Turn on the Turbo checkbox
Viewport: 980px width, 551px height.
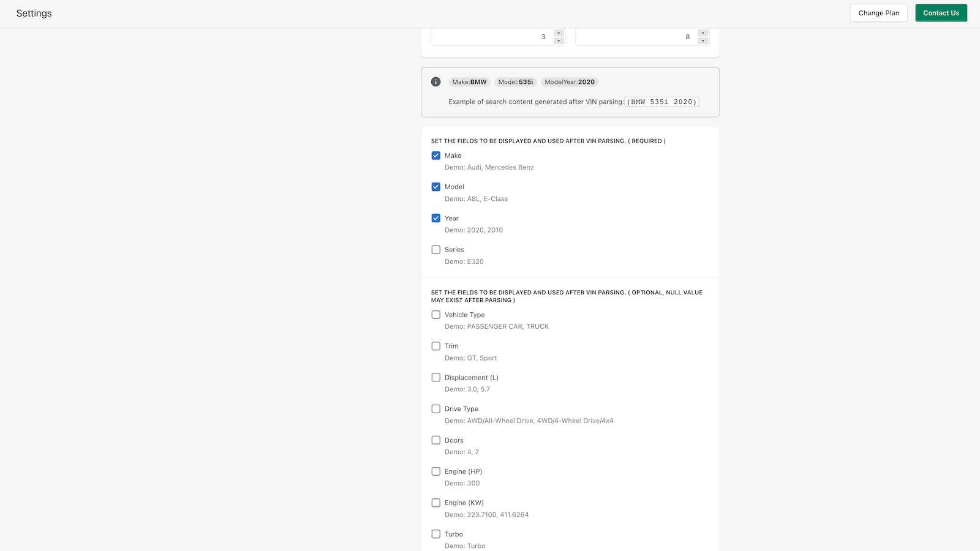point(436,534)
